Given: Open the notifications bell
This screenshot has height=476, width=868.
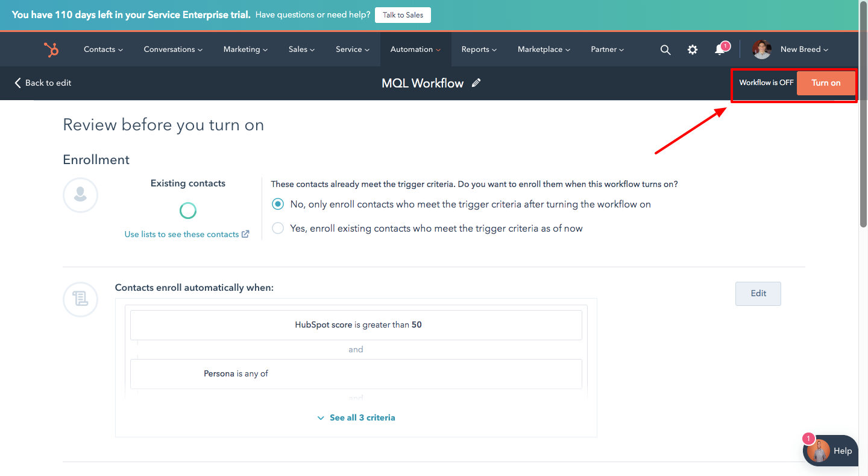Looking at the screenshot, I should coord(720,50).
